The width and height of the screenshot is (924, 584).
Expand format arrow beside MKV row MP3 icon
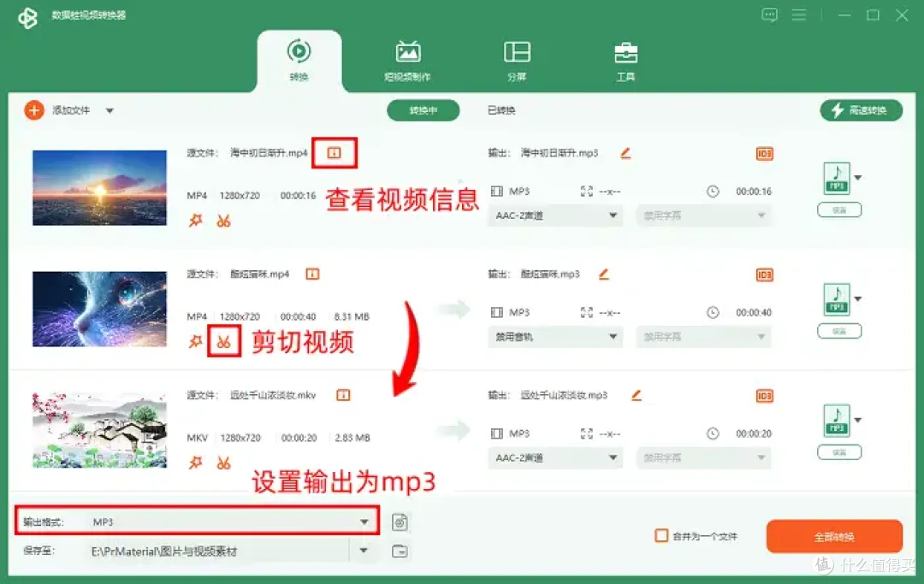pyautogui.click(x=859, y=421)
